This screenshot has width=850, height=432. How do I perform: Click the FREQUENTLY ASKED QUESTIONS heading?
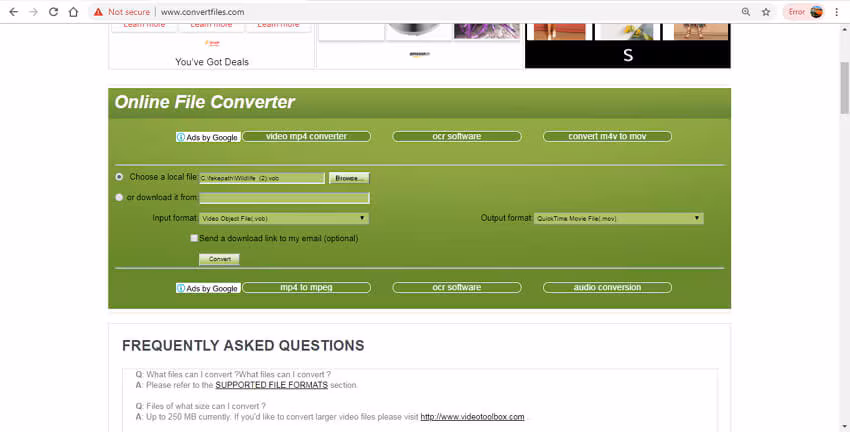click(x=243, y=346)
